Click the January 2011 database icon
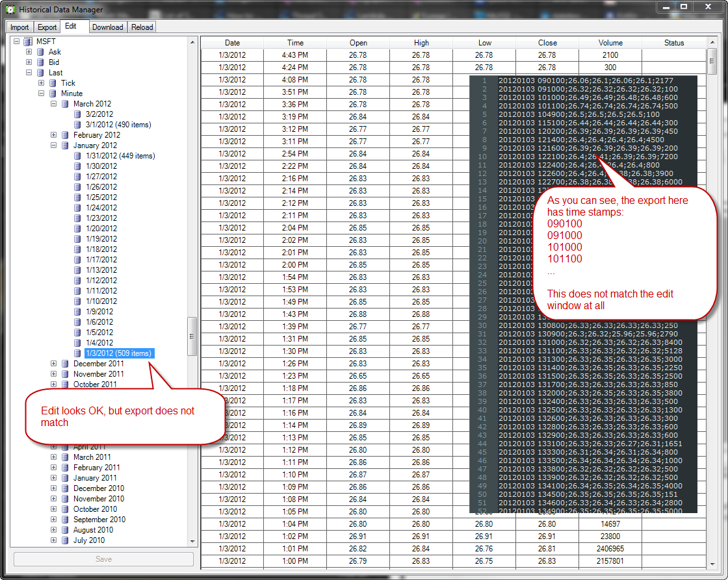The width and height of the screenshot is (728, 580). point(66,478)
